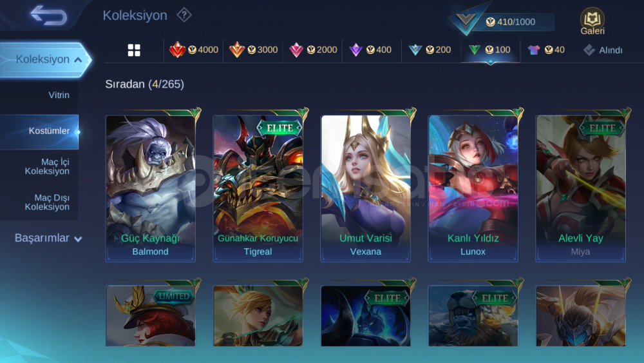Select the blue 200 points tier
Screen dimensions: 644x363
tap(430, 50)
